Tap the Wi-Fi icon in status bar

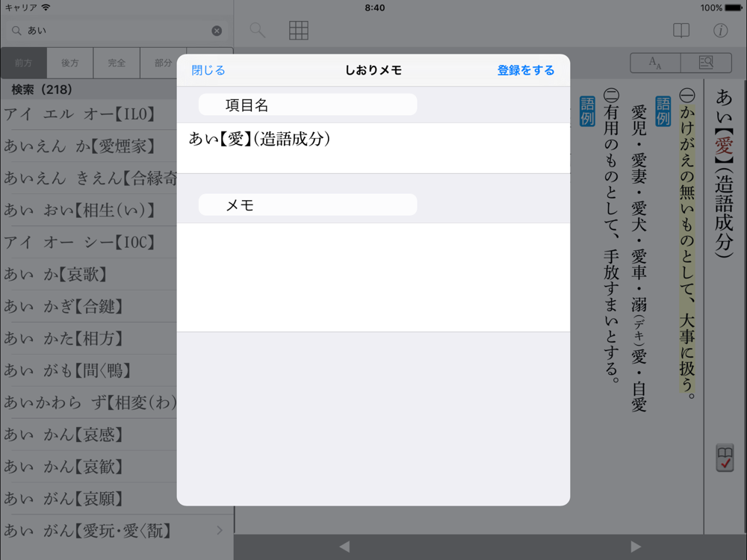[46, 7]
